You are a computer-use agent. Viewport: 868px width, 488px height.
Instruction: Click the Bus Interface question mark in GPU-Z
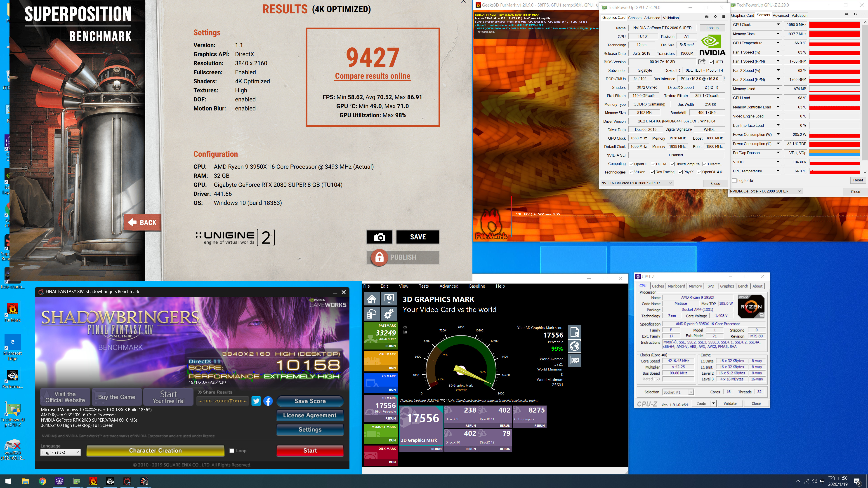(724, 79)
